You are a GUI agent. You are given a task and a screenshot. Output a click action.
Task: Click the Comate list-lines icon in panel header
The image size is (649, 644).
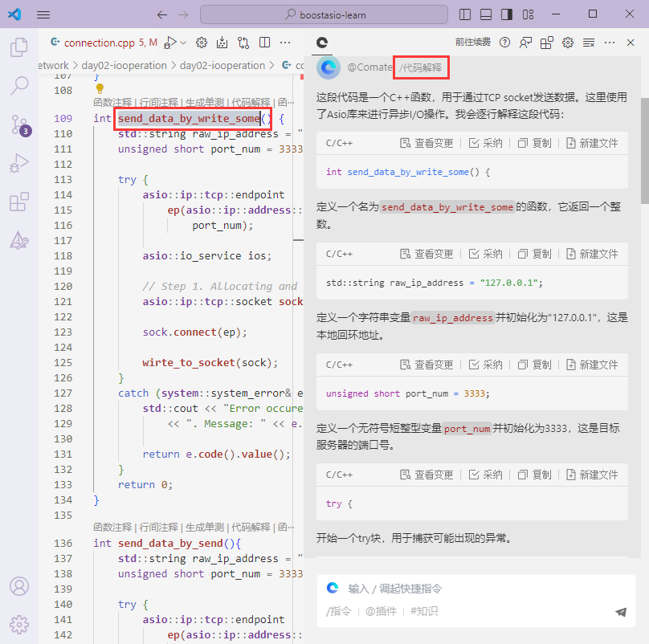(x=589, y=43)
